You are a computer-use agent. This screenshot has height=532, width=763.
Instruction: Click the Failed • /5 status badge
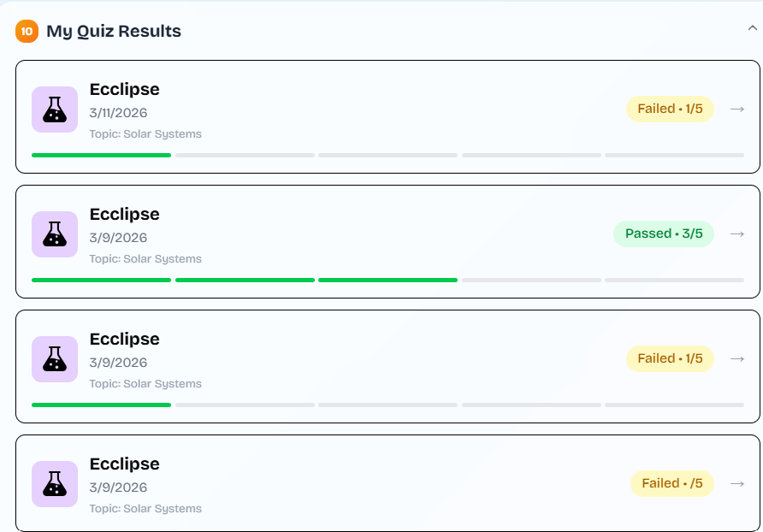coord(672,483)
